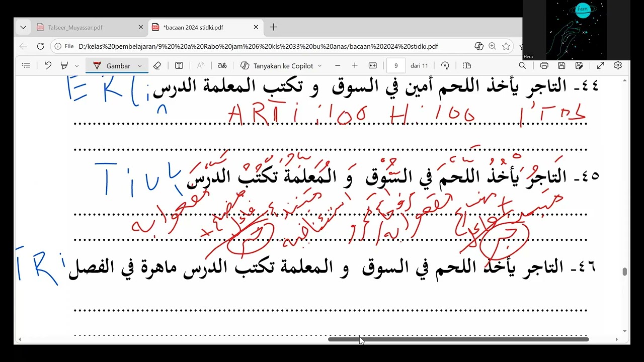Open the tab search dropdown
Viewport: 644px width, 362px height.
tap(23, 27)
